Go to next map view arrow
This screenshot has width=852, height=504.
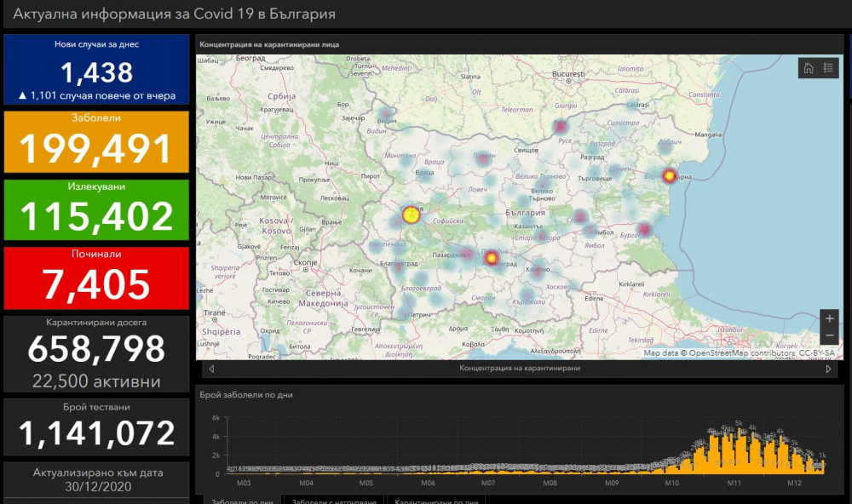pyautogui.click(x=828, y=369)
